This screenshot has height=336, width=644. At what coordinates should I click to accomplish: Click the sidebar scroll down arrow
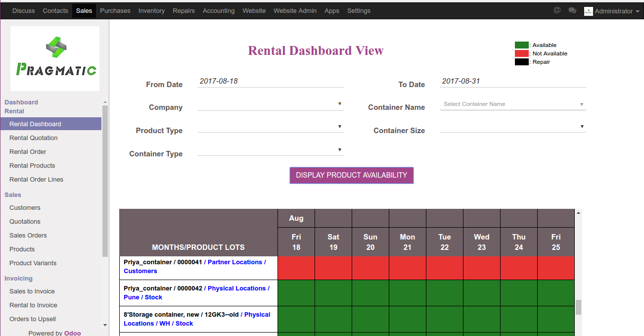coord(105,325)
